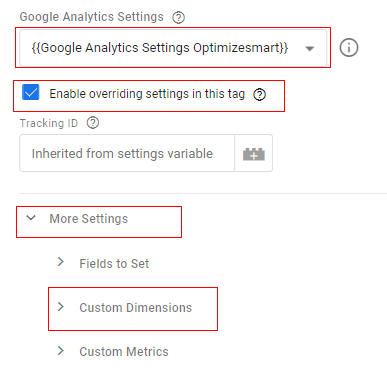Uncheck Enable overriding settings checkbox
387x377 pixels.
pos(31,92)
